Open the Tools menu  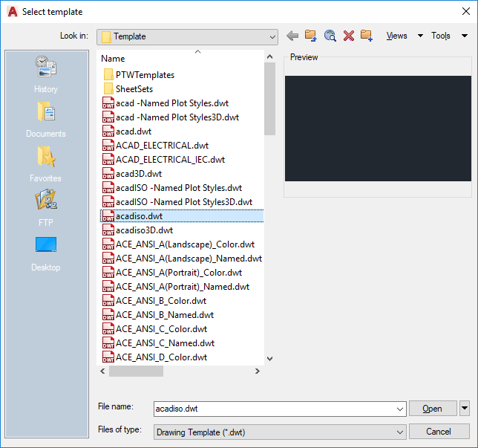440,36
